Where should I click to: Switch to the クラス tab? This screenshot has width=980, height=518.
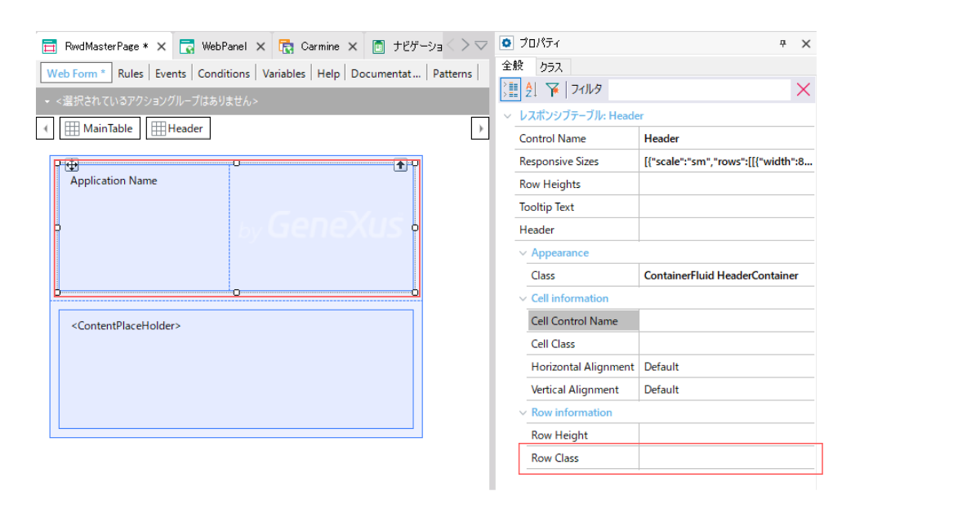[x=552, y=67]
